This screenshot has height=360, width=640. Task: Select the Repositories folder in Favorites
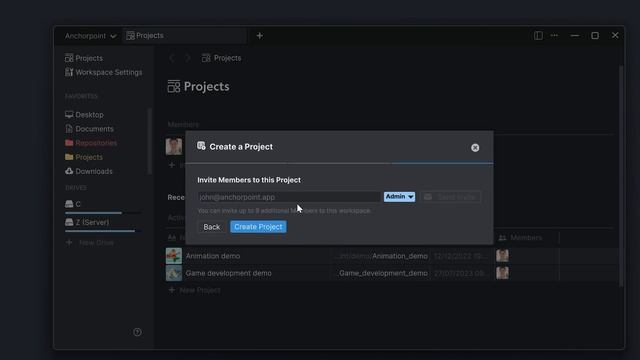click(x=91, y=143)
